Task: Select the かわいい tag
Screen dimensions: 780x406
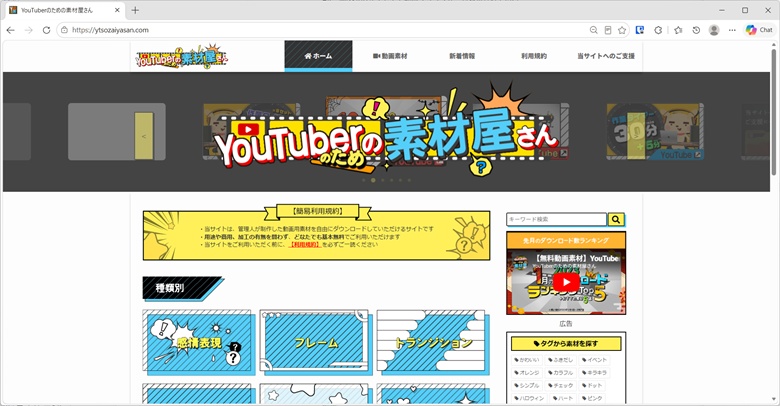Action: click(x=527, y=360)
